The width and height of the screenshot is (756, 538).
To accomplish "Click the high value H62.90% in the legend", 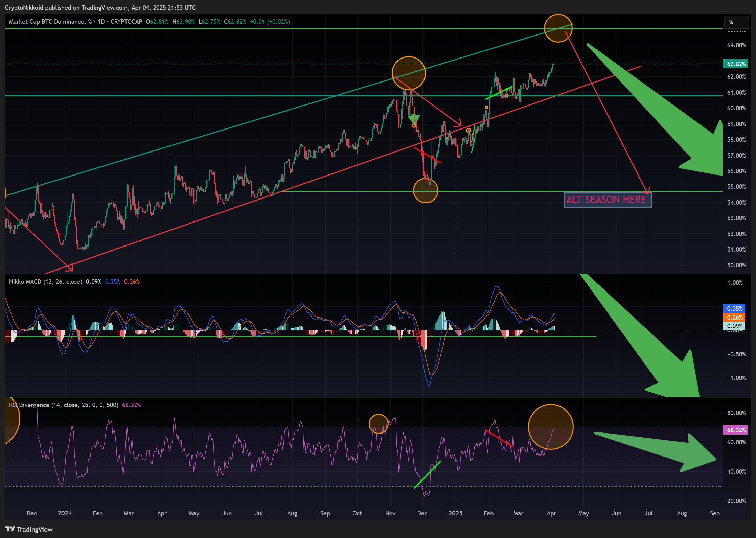I will 184,22.
